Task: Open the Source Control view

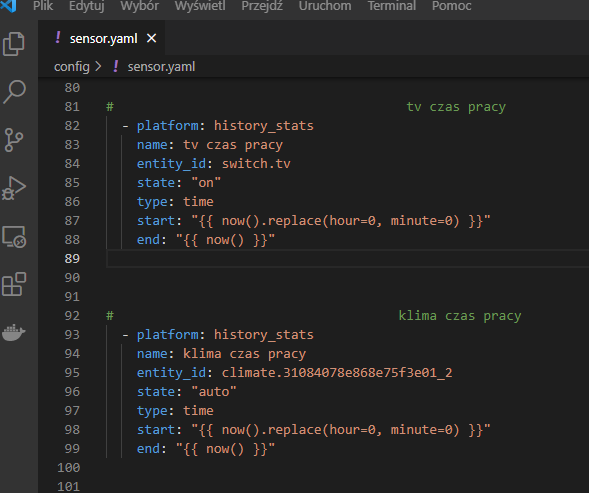Action: [x=14, y=140]
